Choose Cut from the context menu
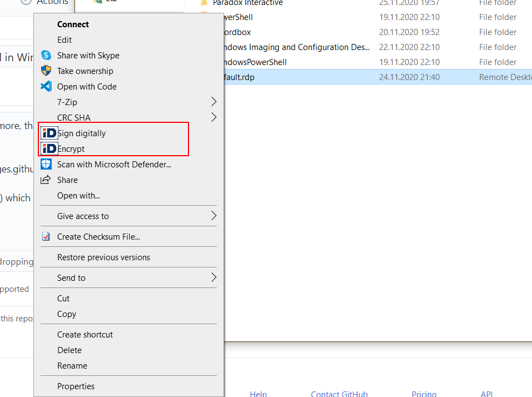This screenshot has width=532, height=397. click(63, 298)
